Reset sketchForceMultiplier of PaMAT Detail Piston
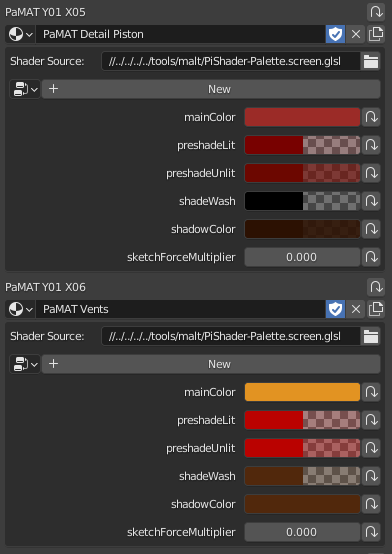 pos(371,257)
